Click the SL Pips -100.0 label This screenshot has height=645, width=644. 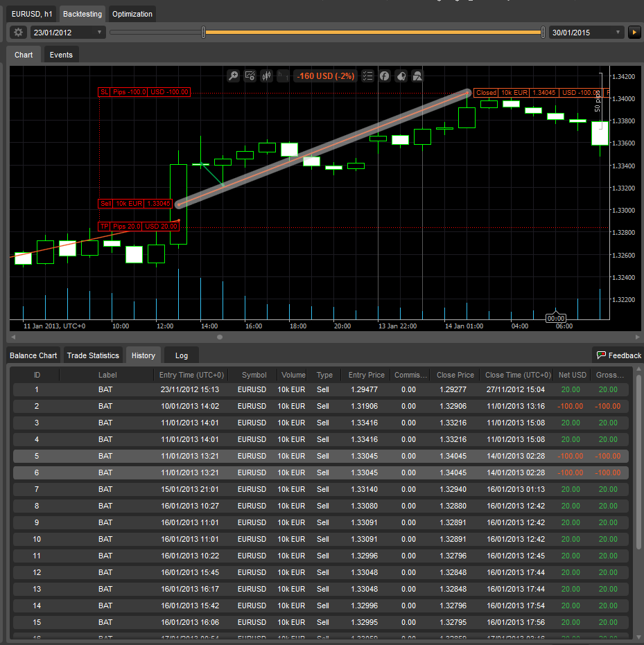coord(144,92)
